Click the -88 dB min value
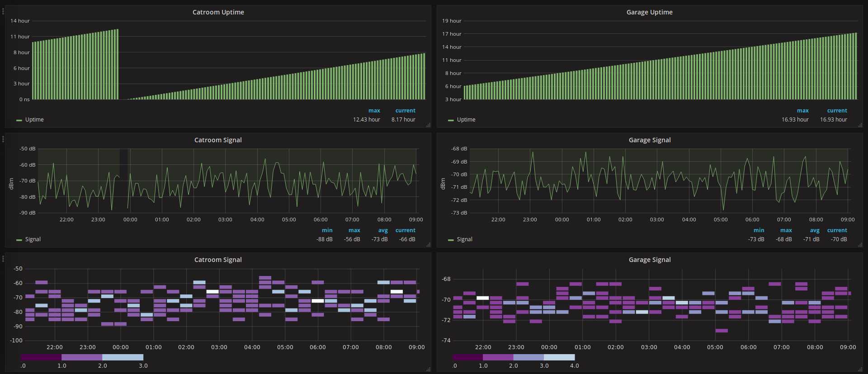This screenshot has width=868, height=374. tap(325, 239)
